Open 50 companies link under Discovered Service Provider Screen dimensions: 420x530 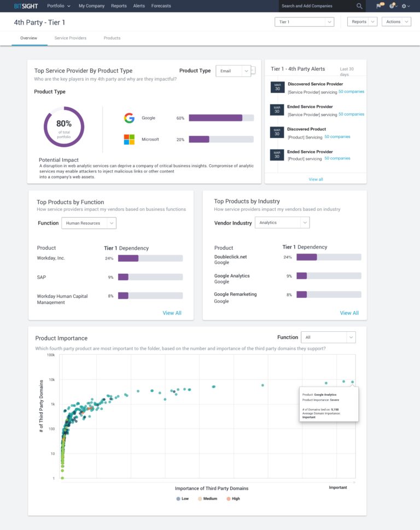pos(351,91)
